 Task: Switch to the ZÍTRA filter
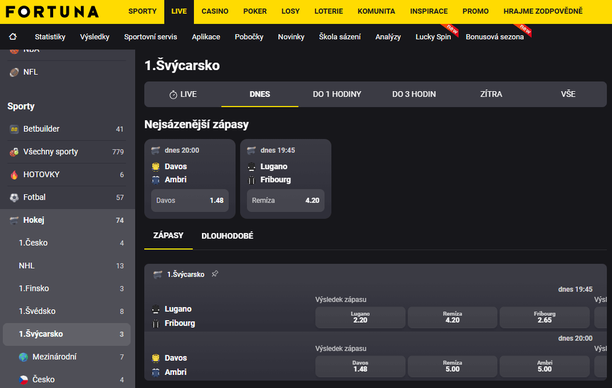click(491, 94)
